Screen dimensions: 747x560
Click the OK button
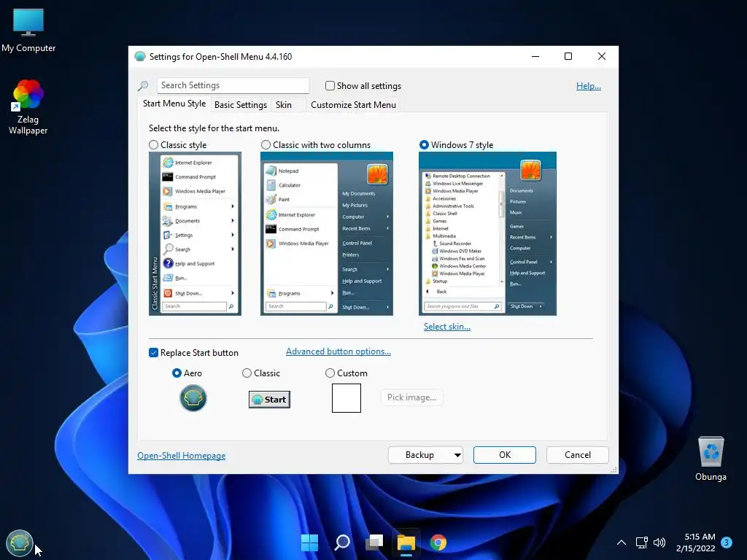pos(505,455)
